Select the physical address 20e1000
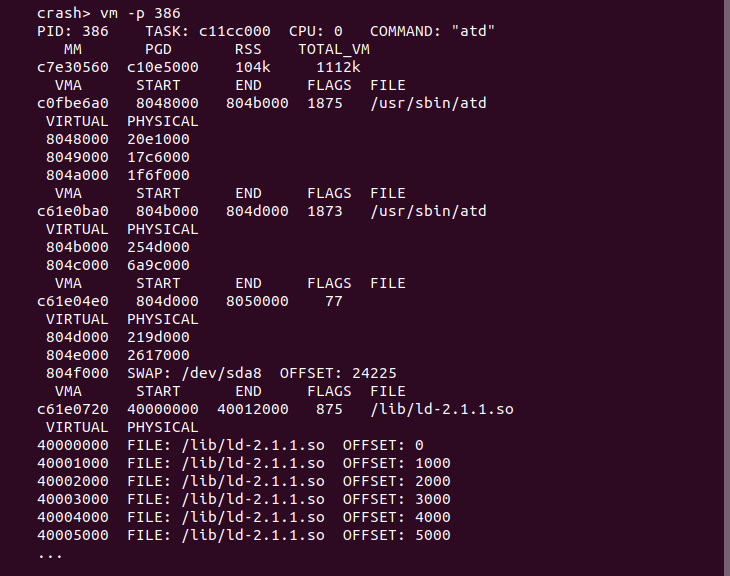Image resolution: width=730 pixels, height=576 pixels. (x=158, y=139)
